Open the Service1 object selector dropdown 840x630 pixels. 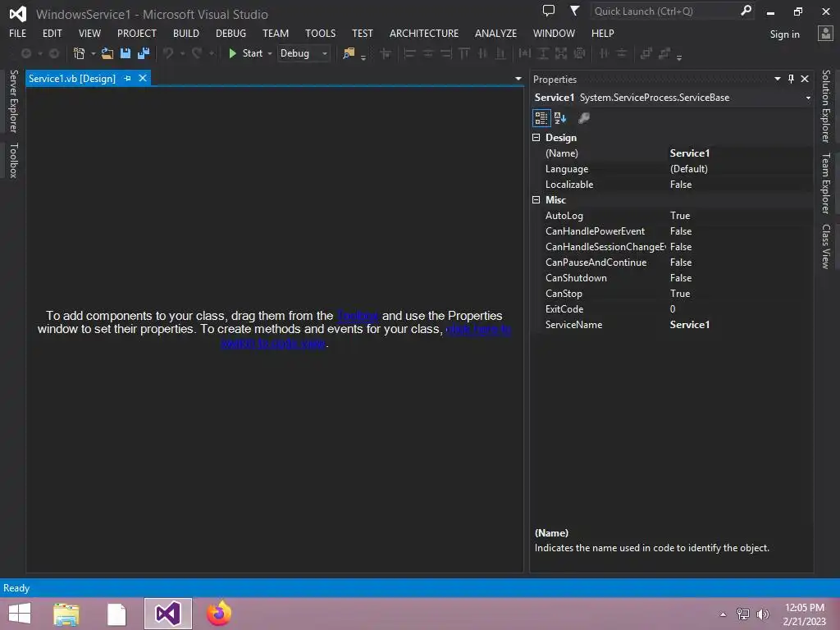pyautogui.click(x=808, y=98)
